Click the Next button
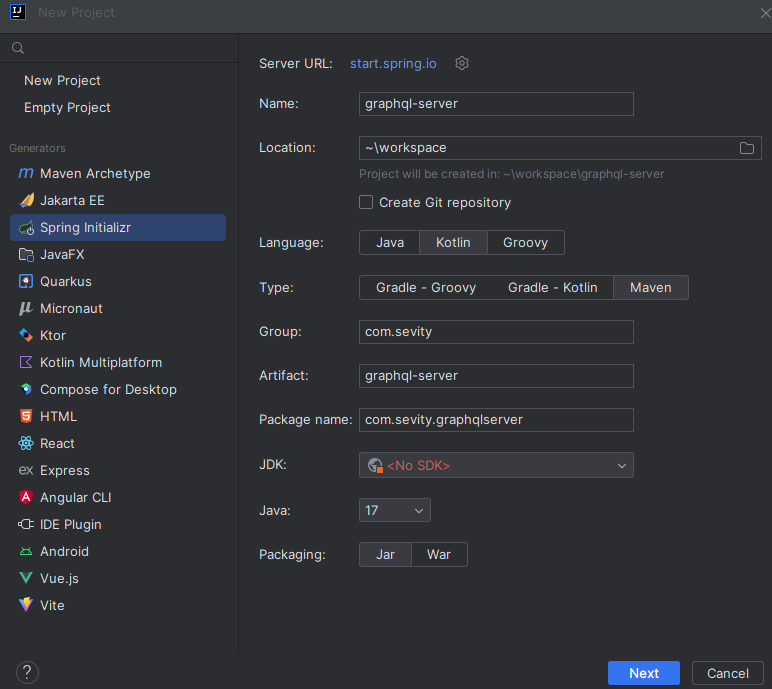The image size is (772, 689). (643, 673)
